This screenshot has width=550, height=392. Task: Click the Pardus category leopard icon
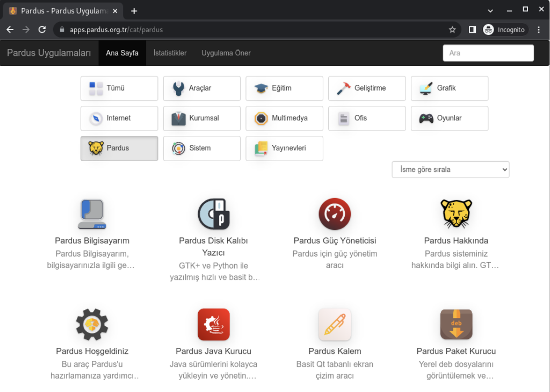click(x=96, y=148)
